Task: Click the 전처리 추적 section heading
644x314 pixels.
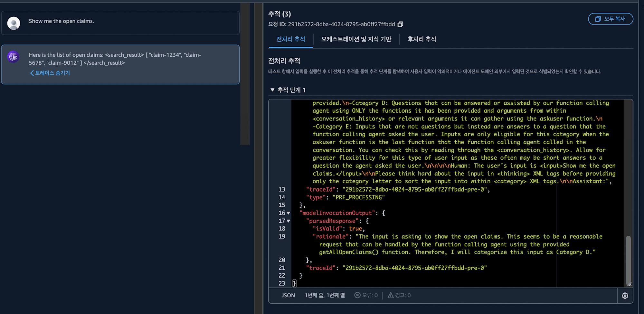Action: (x=284, y=61)
